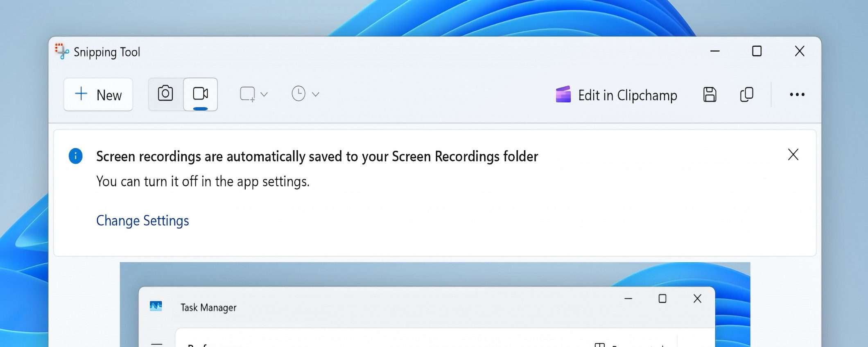Click the screen recording preview area
Image resolution: width=868 pixels, height=347 pixels.
(x=435, y=274)
